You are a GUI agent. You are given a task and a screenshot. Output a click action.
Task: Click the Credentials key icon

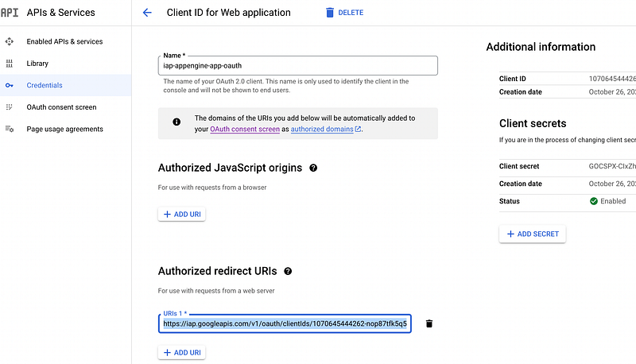point(10,85)
